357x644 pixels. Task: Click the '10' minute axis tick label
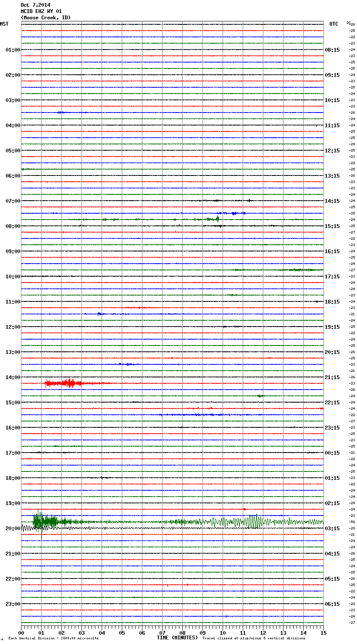[x=223, y=633]
